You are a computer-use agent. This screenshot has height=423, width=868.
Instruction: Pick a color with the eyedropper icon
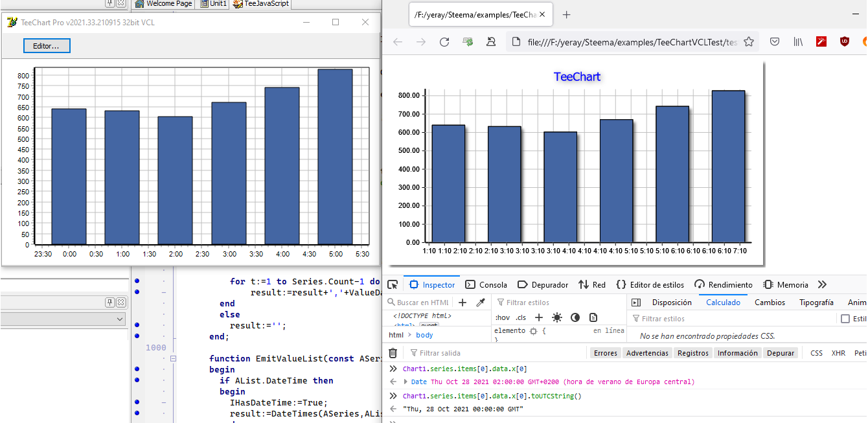point(481,303)
